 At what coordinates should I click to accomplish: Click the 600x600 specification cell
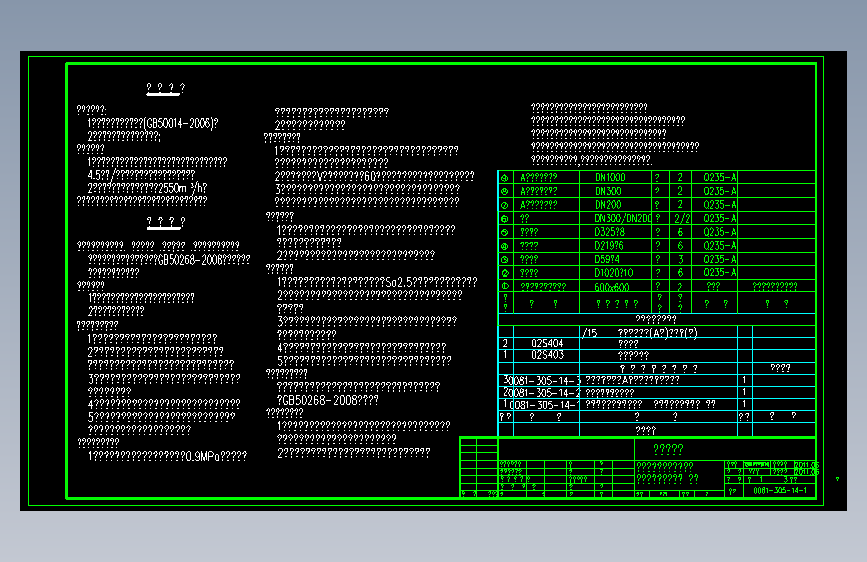[x=612, y=287]
